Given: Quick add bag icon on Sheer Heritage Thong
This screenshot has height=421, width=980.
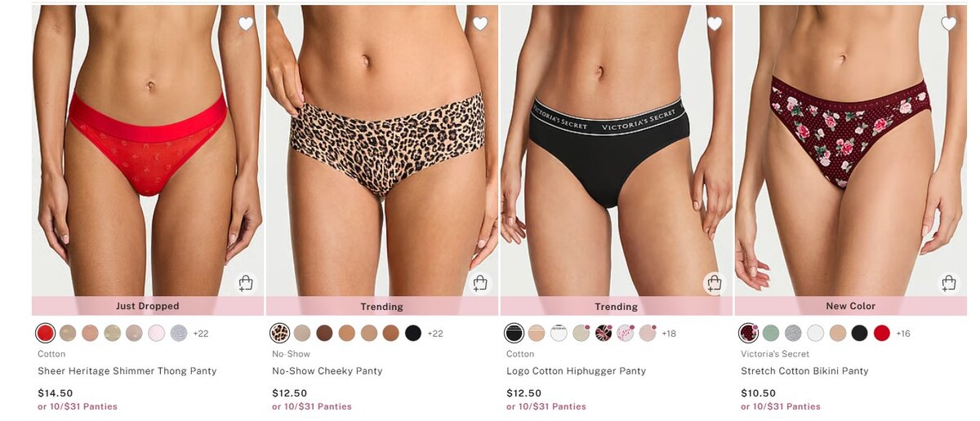Looking at the screenshot, I should [x=246, y=283].
